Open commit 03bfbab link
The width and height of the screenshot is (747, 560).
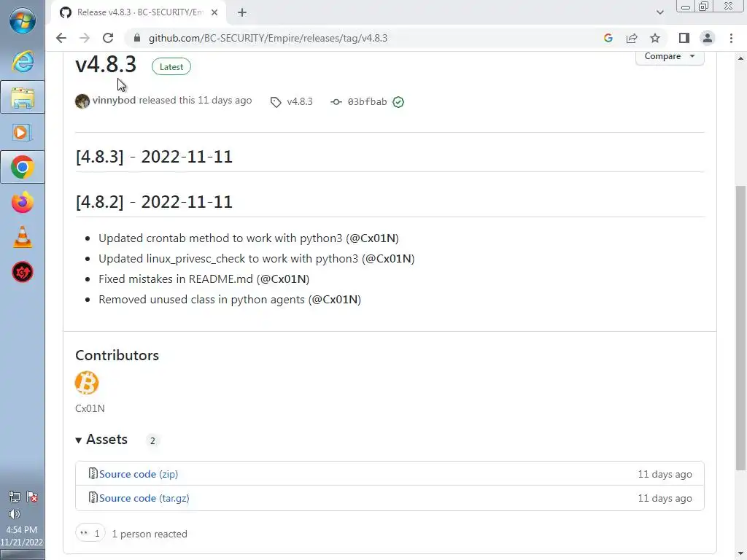[367, 102]
